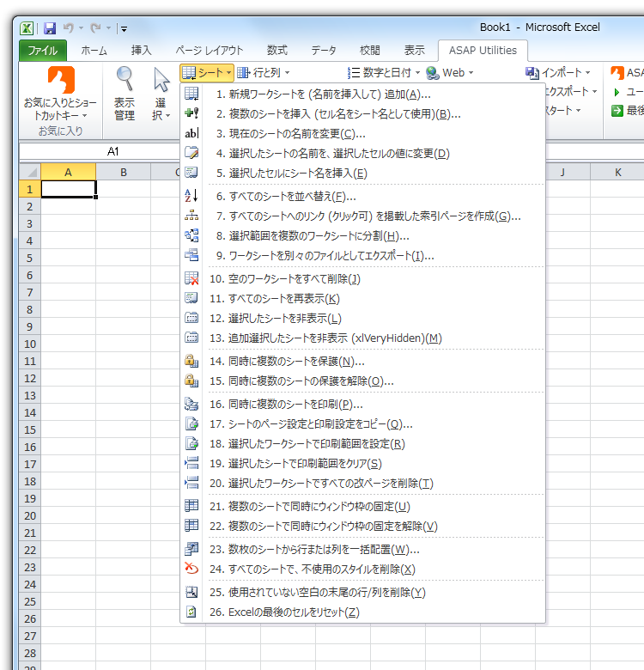Switch to the 表示 tab
Screen dimensions: 644x670
(414, 51)
